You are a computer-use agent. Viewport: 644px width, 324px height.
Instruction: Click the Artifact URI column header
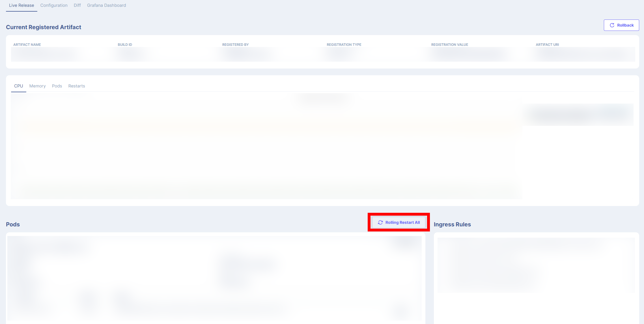pos(547,45)
